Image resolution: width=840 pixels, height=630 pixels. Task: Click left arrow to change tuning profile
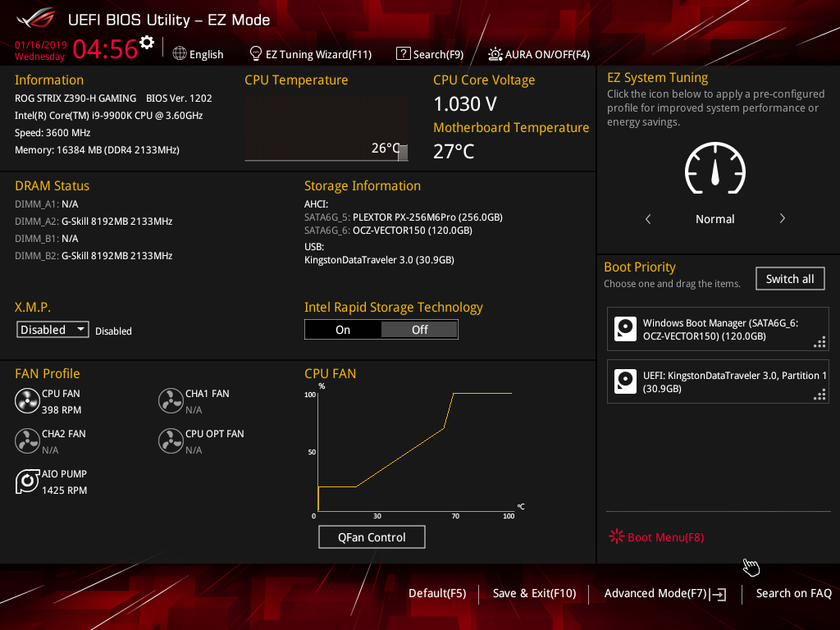(x=647, y=219)
